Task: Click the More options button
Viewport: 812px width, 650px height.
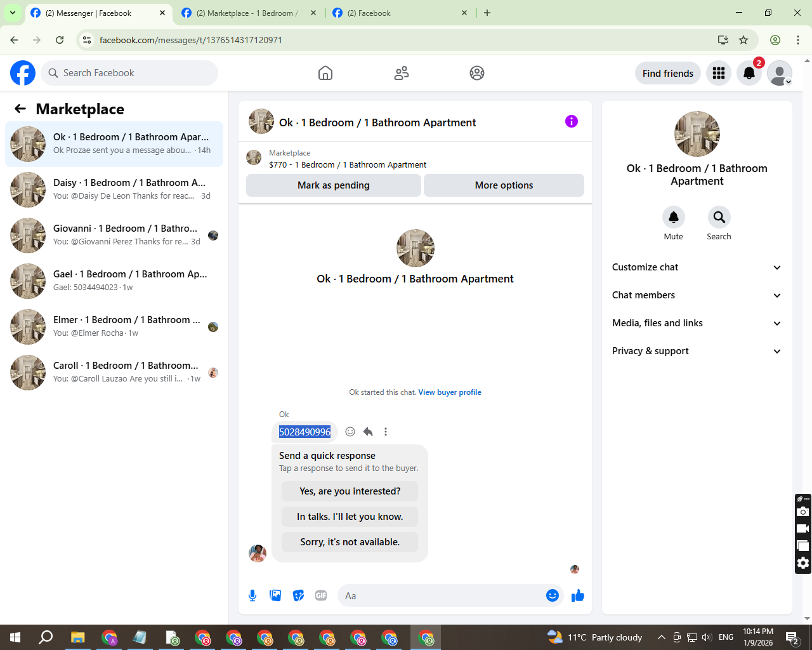Action: pos(504,185)
